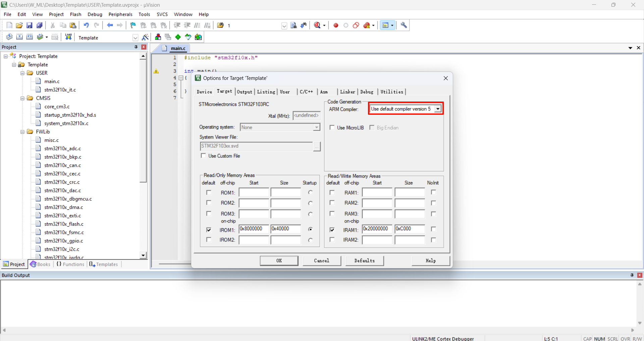Collapse the CMSIS folder in project tree

(x=22, y=98)
